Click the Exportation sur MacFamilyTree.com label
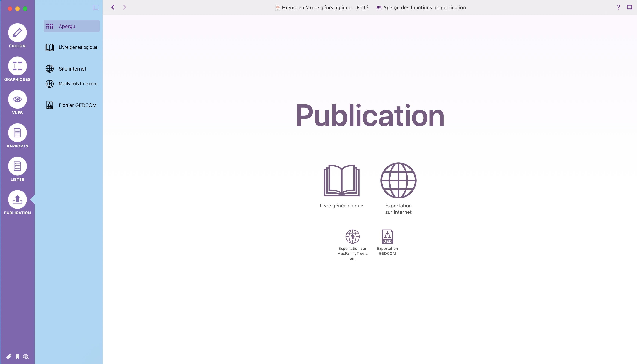637x364 pixels. (x=352, y=253)
